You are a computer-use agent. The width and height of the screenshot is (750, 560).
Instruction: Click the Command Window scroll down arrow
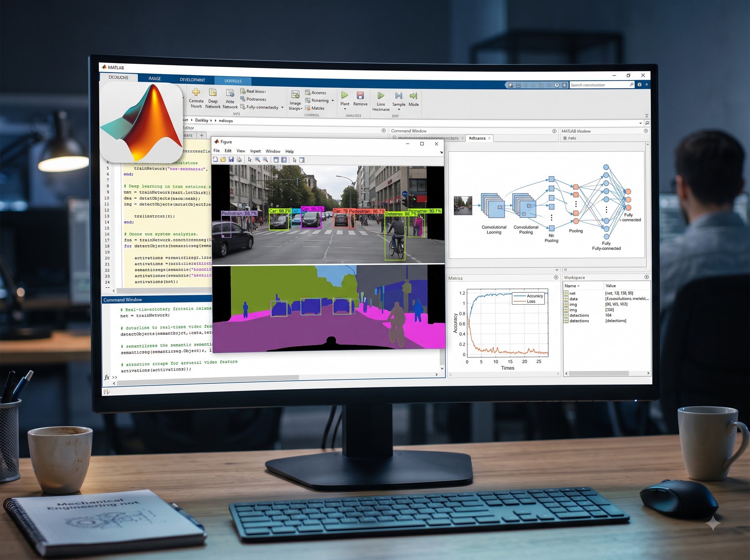[442, 368]
